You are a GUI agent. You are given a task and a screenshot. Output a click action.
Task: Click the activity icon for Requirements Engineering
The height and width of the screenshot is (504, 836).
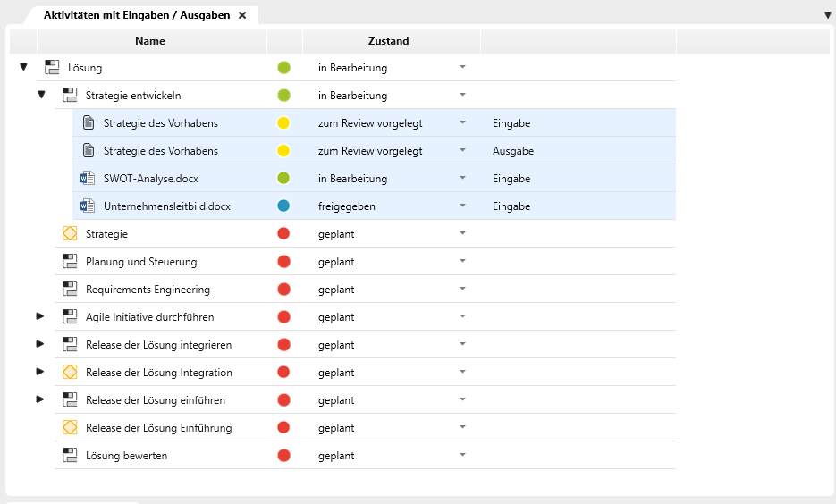(x=70, y=290)
